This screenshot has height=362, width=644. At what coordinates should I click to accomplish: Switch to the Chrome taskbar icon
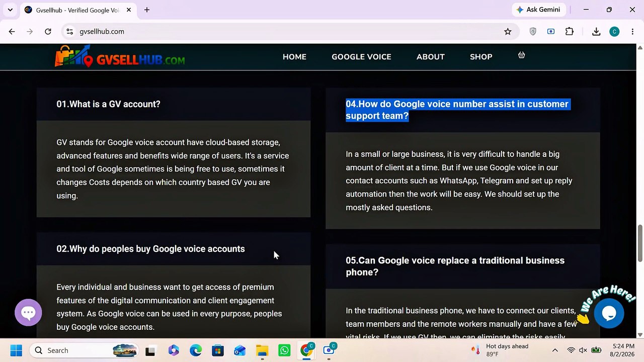(x=306, y=350)
